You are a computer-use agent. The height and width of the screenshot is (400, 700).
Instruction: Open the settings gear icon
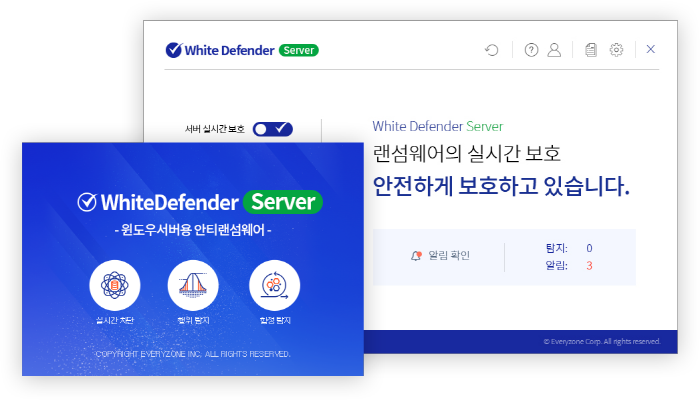coord(616,50)
